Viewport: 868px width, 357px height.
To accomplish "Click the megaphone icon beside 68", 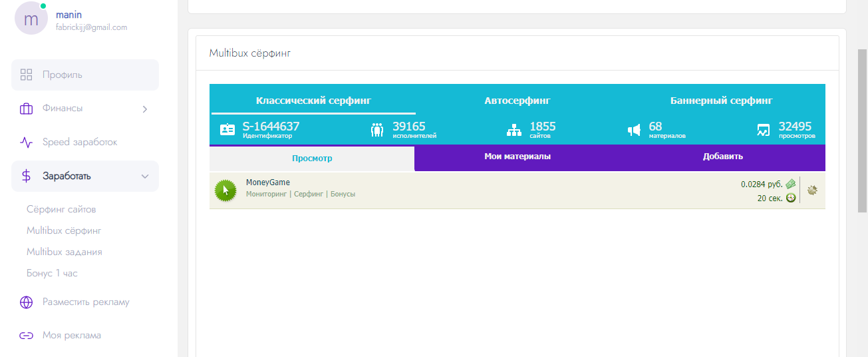I will [x=634, y=130].
